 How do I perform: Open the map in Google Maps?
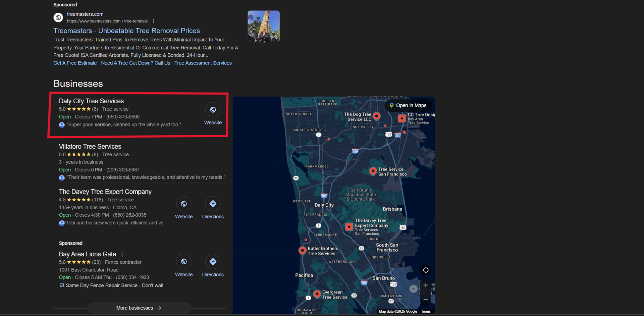pos(408,105)
